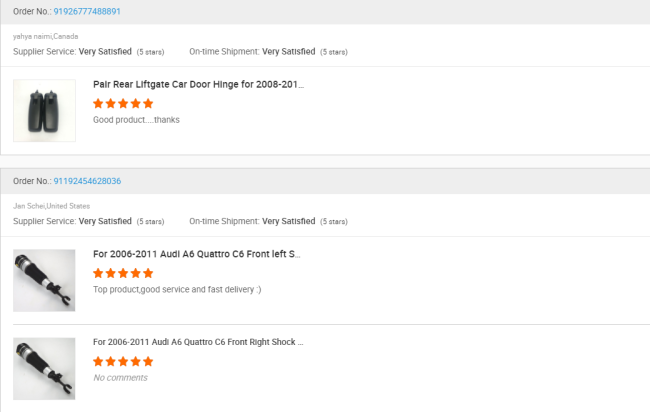
Task: Click fifth star of front left shock rating
Action: tap(148, 273)
